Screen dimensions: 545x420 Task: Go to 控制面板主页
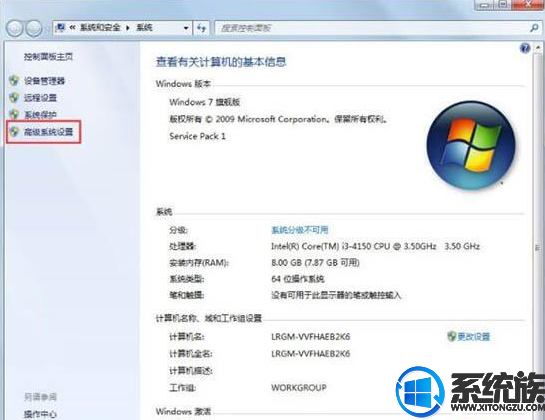[x=48, y=57]
